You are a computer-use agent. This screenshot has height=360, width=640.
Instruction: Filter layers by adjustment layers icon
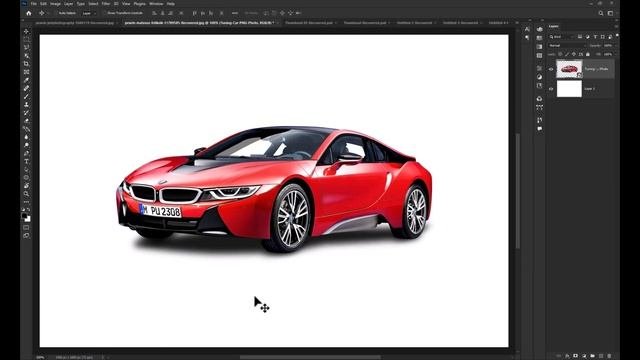(588, 37)
